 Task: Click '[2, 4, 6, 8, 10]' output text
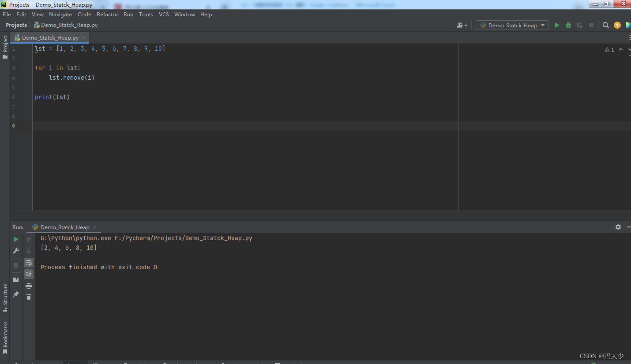click(68, 248)
